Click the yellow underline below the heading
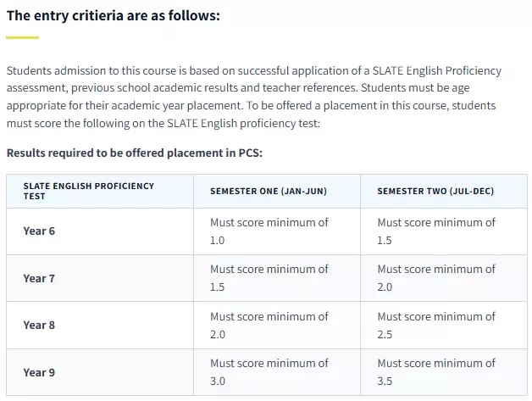Viewport: 532px width, 401px height. coord(22,37)
